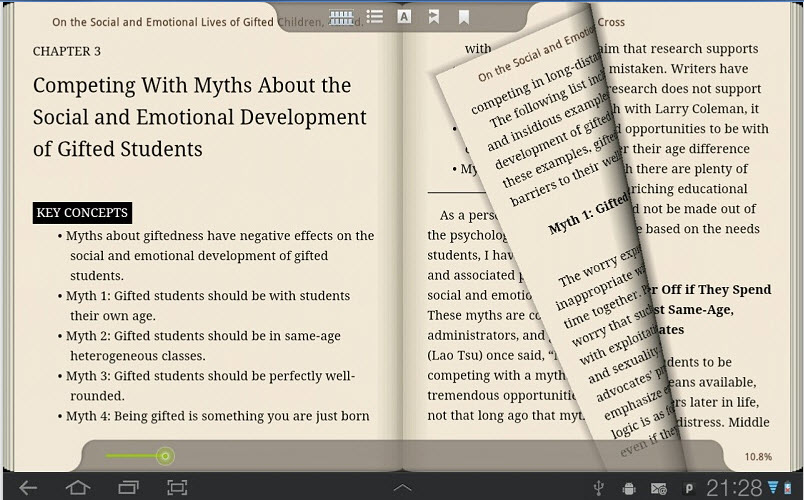Open the 'P' app notification icon
This screenshot has height=500, width=804.
(x=689, y=489)
